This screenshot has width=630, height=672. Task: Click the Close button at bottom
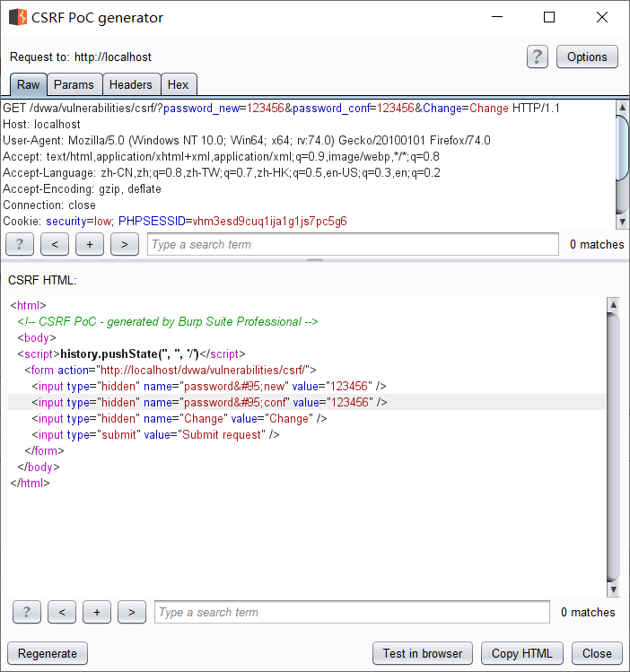coord(597,653)
